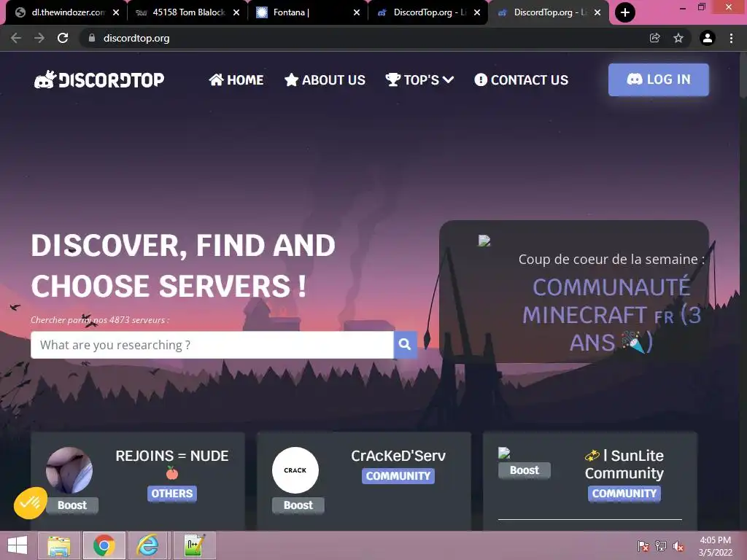The width and height of the screenshot is (747, 560).
Task: Close the dl.thewindozer.com tab
Action: pos(116,12)
